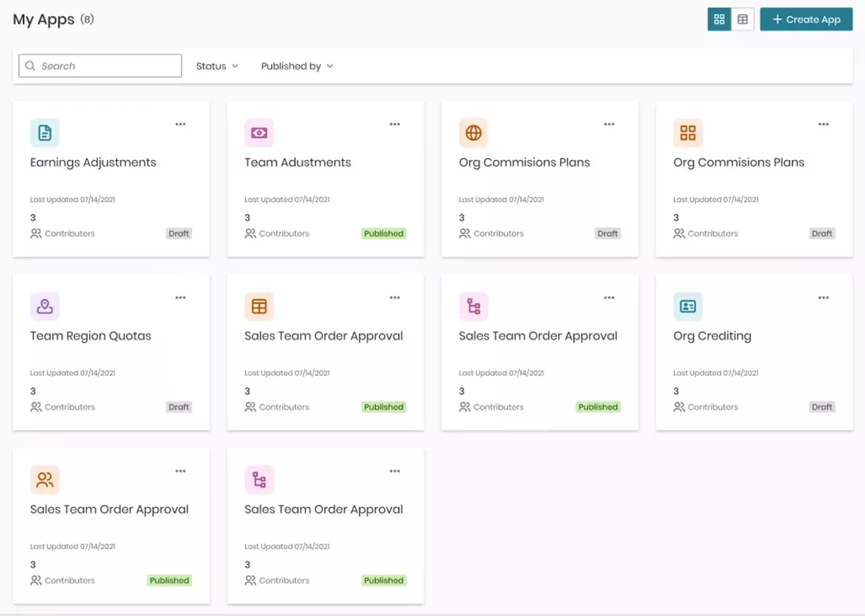The width and height of the screenshot is (865, 616).
Task: Open the Team Region Quotas app title
Action: pos(91,336)
